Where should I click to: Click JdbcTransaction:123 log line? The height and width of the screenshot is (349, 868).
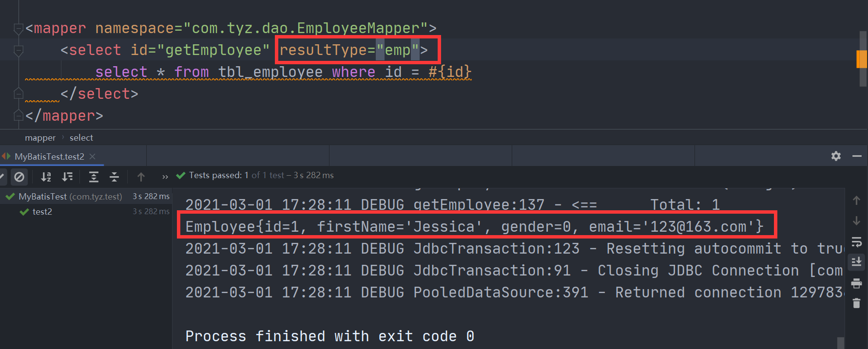pos(514,248)
